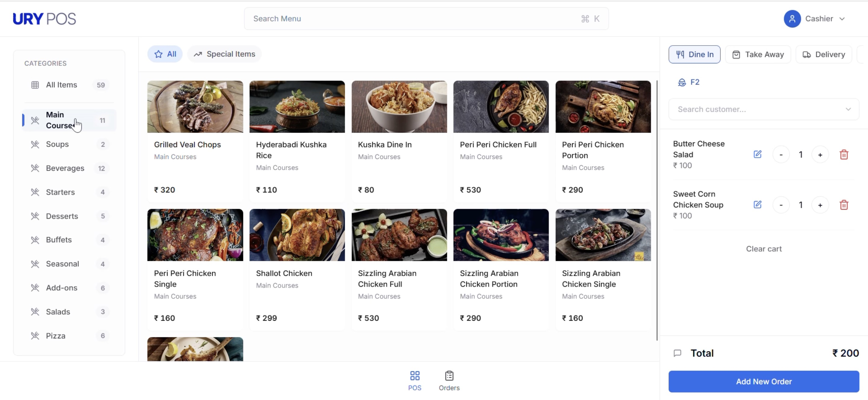This screenshot has height=400, width=868.
Task: Switch order type to Take Away
Action: (757, 54)
